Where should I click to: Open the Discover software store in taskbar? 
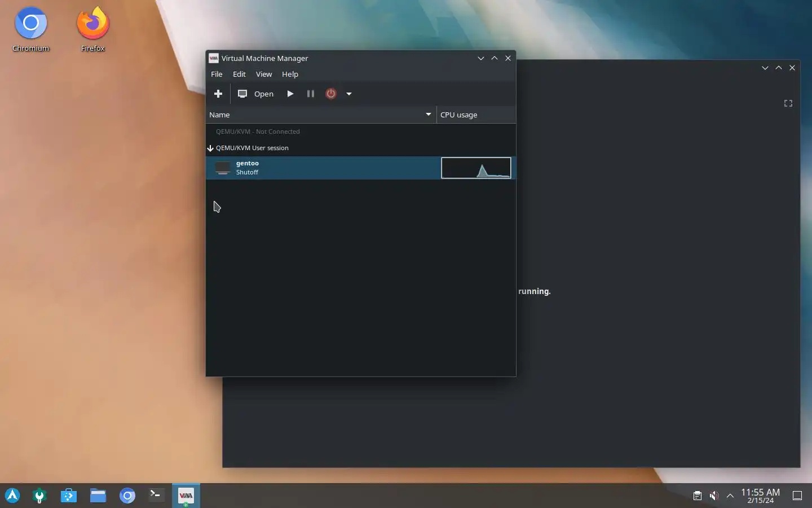(x=69, y=496)
